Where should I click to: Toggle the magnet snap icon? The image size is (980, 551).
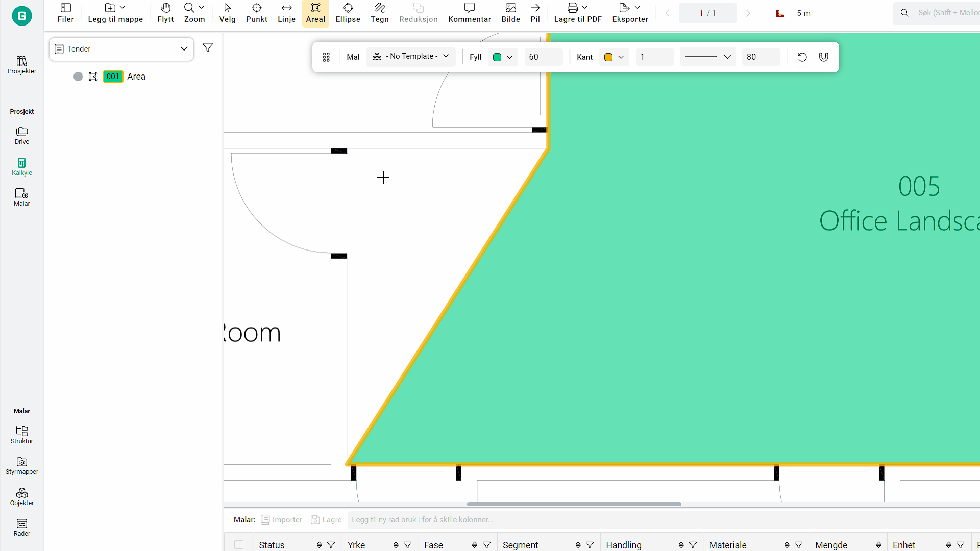[x=823, y=57]
